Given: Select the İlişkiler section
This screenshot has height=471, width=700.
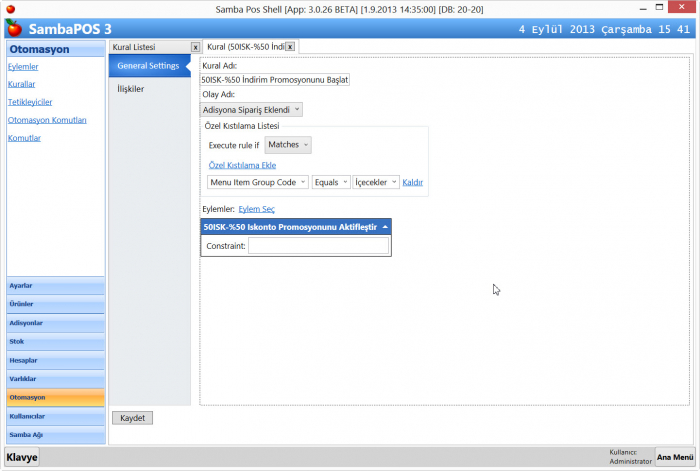Looking at the screenshot, I should click(x=131, y=89).
